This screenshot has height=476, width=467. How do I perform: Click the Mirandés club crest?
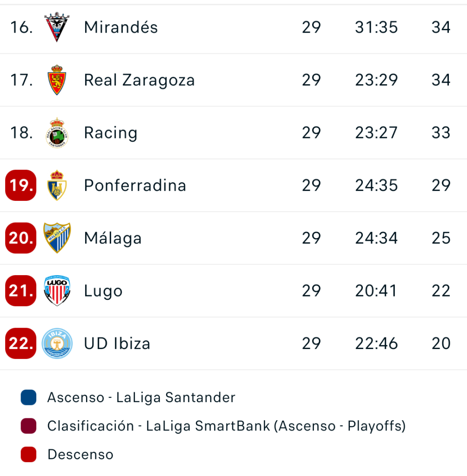[57, 27]
